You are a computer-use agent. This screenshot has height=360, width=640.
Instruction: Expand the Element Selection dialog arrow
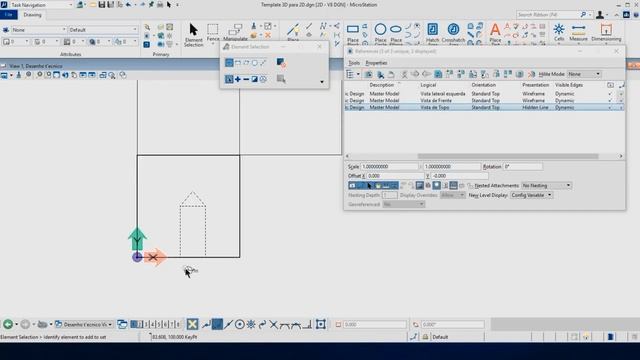(322, 82)
